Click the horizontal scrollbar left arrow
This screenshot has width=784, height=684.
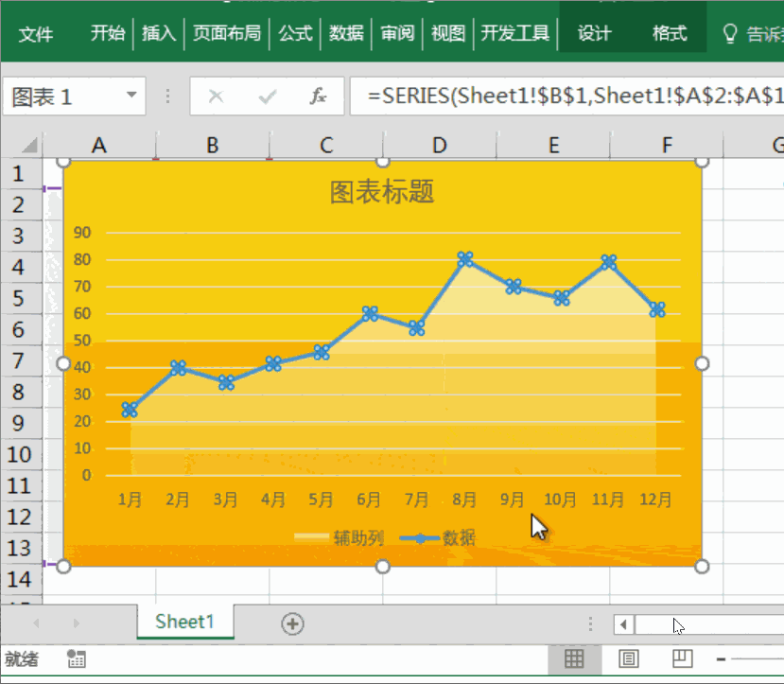(623, 624)
